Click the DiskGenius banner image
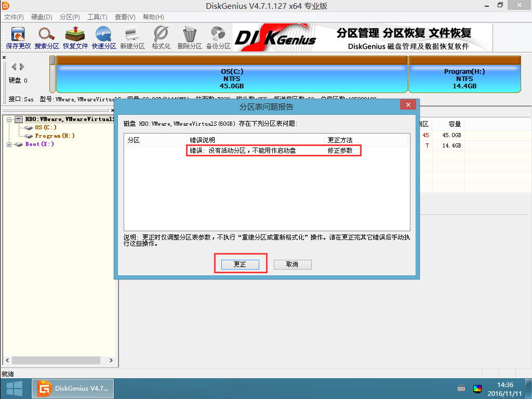 [363, 37]
